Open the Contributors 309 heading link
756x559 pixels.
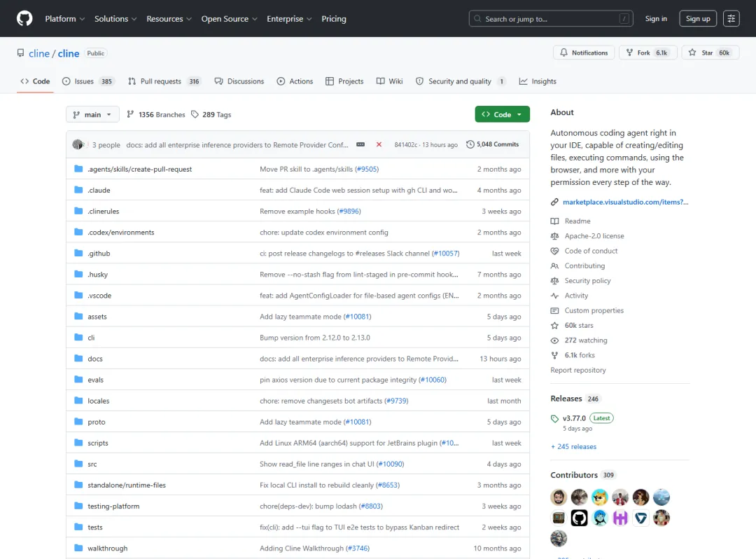click(582, 475)
